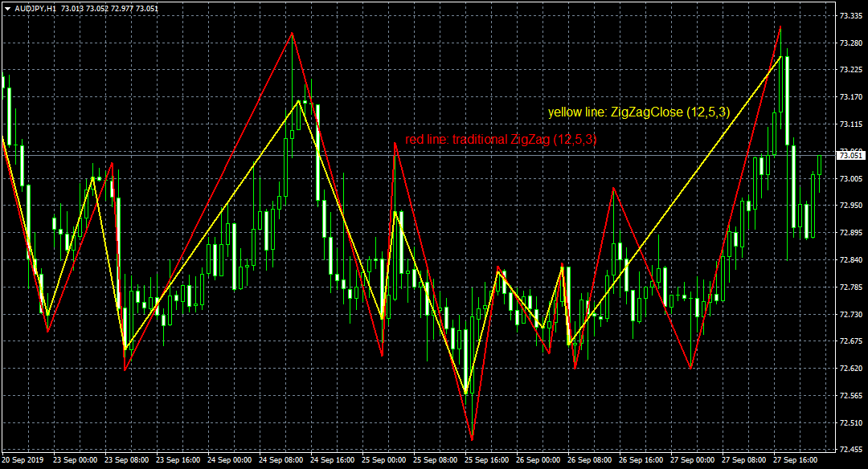
Task: Click the triangle arrow beside AUDJPY,H1
Action: point(8,6)
